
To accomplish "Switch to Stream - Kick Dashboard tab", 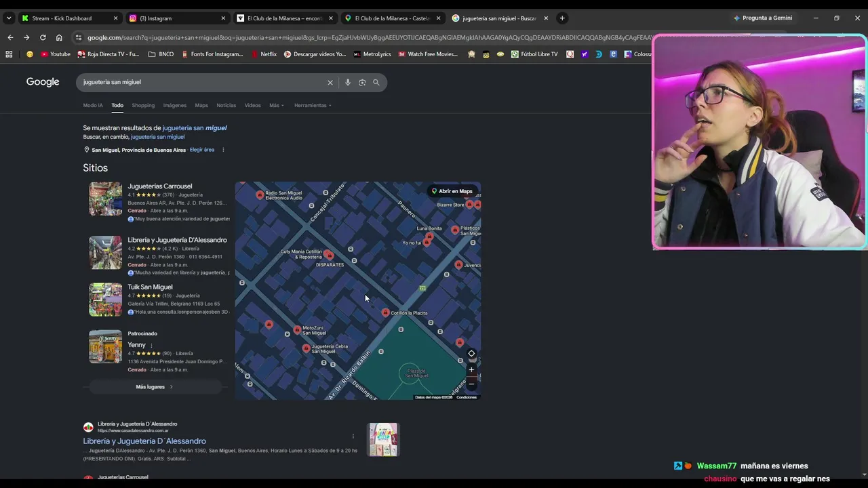I will click(x=69, y=18).
